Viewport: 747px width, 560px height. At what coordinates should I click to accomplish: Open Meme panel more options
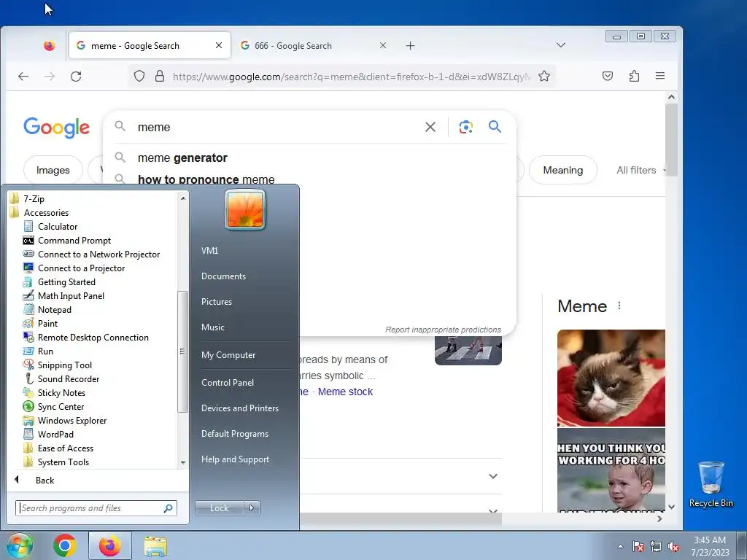619,306
